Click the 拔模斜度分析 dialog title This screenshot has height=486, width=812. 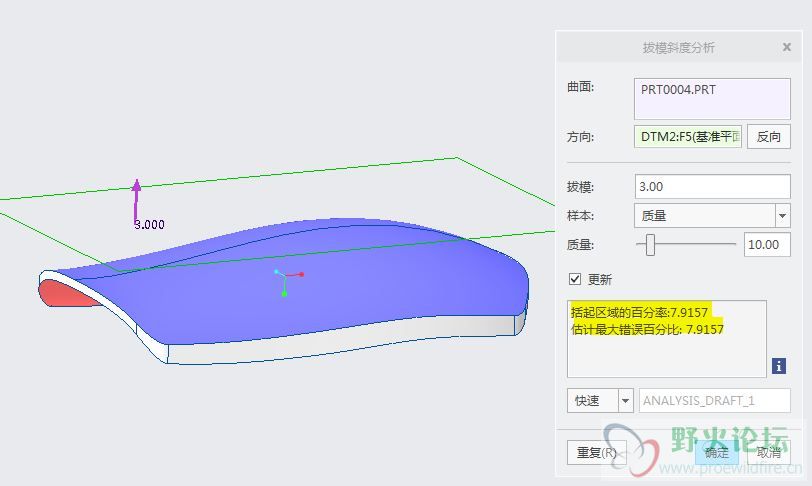[x=678, y=48]
